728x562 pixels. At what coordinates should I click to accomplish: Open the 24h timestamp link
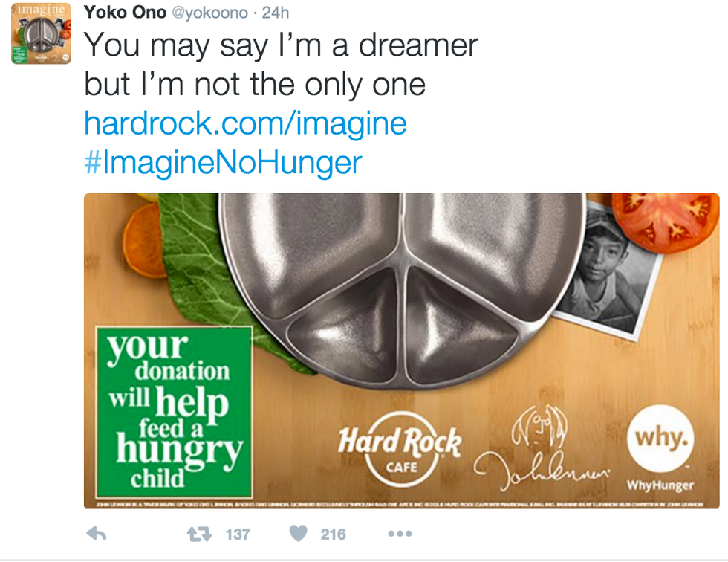pyautogui.click(x=276, y=13)
